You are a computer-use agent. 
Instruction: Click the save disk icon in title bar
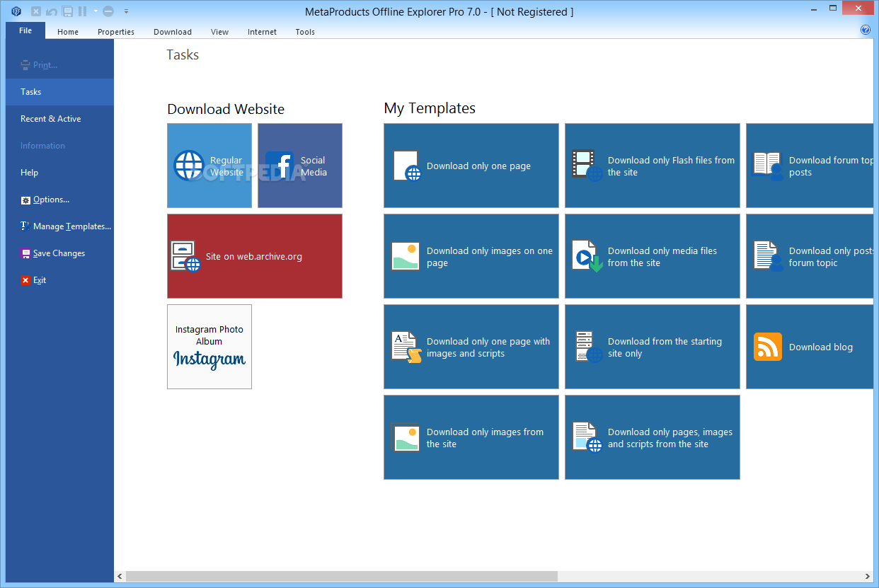pyautogui.click(x=67, y=11)
